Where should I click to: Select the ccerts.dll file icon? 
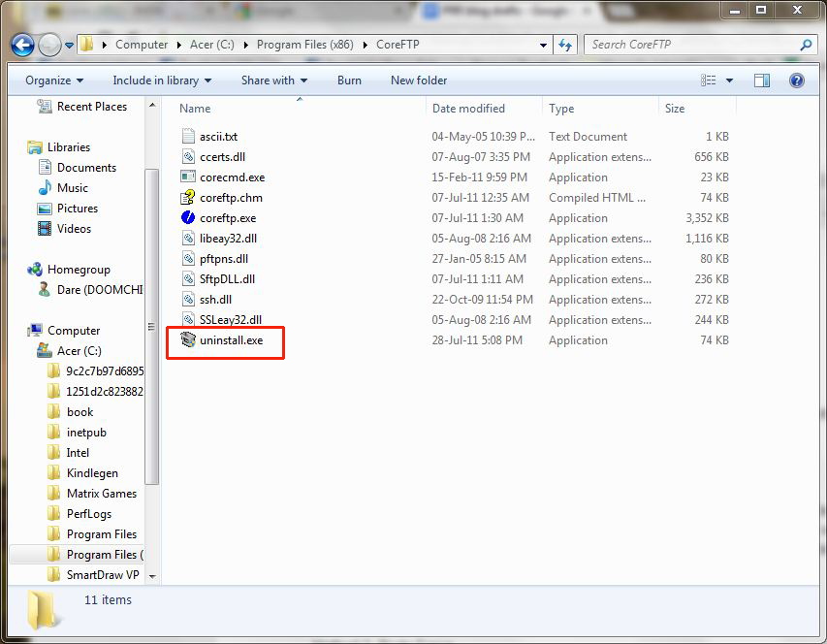[x=188, y=157]
